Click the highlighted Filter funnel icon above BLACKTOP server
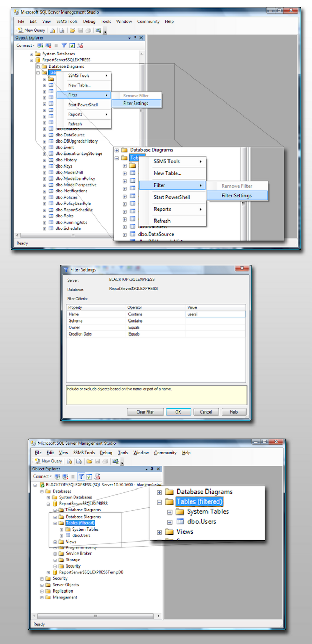Screen dimensions: 312x644 point(81,476)
